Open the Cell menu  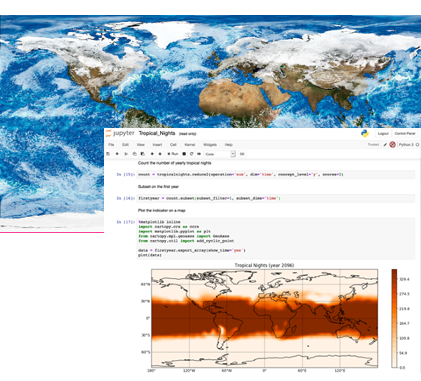[x=173, y=145]
